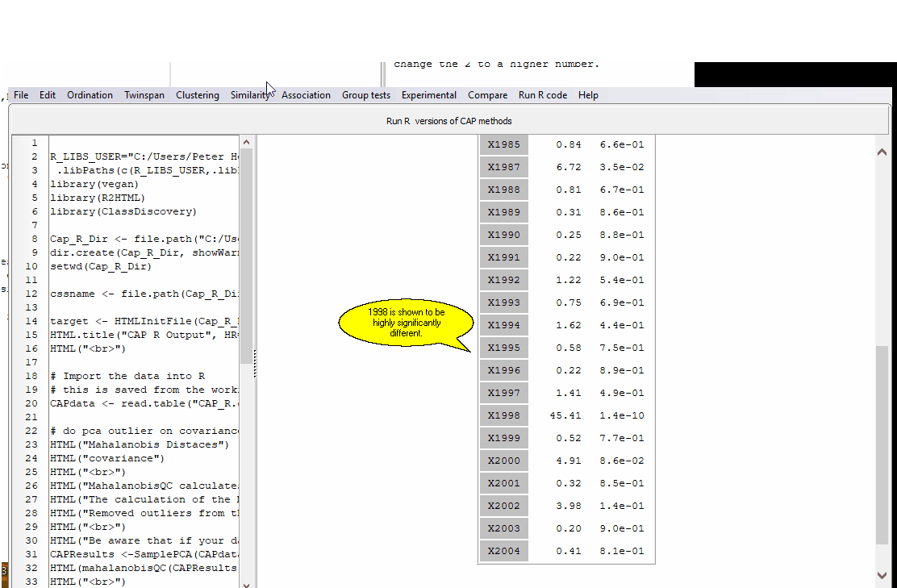Open the Association menu
Screen dimensions: 897x588
pyautogui.click(x=306, y=95)
